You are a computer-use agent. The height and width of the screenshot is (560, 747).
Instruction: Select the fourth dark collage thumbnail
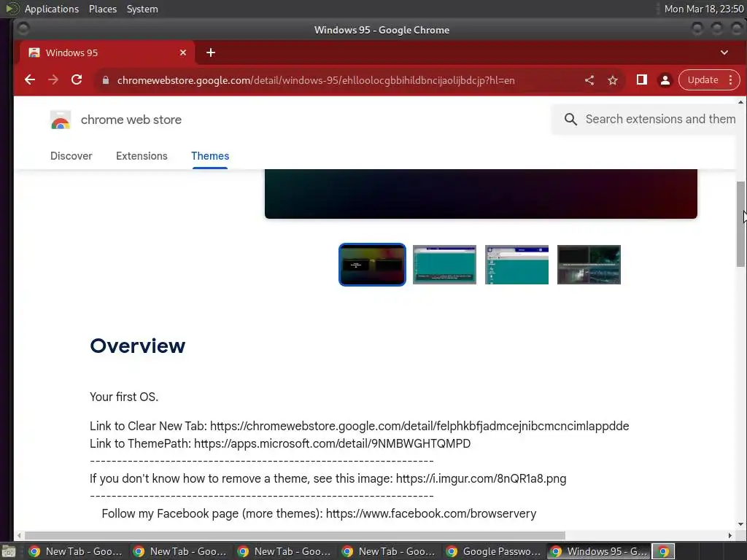pos(589,265)
